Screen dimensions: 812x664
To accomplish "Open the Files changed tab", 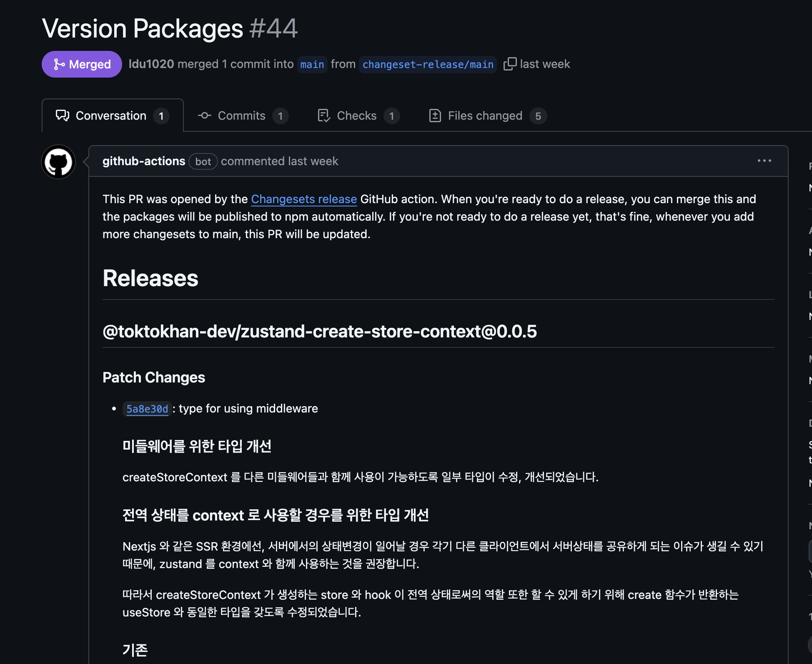I will [485, 116].
